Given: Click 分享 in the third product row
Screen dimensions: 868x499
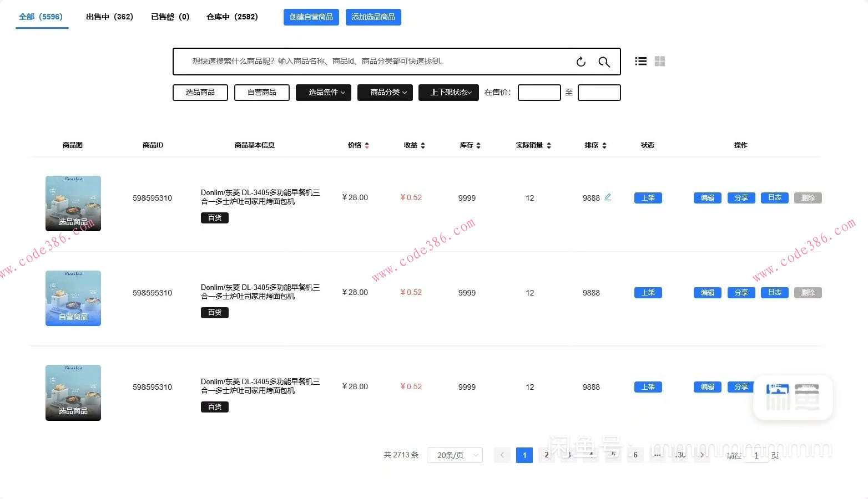Looking at the screenshot, I should 740,387.
